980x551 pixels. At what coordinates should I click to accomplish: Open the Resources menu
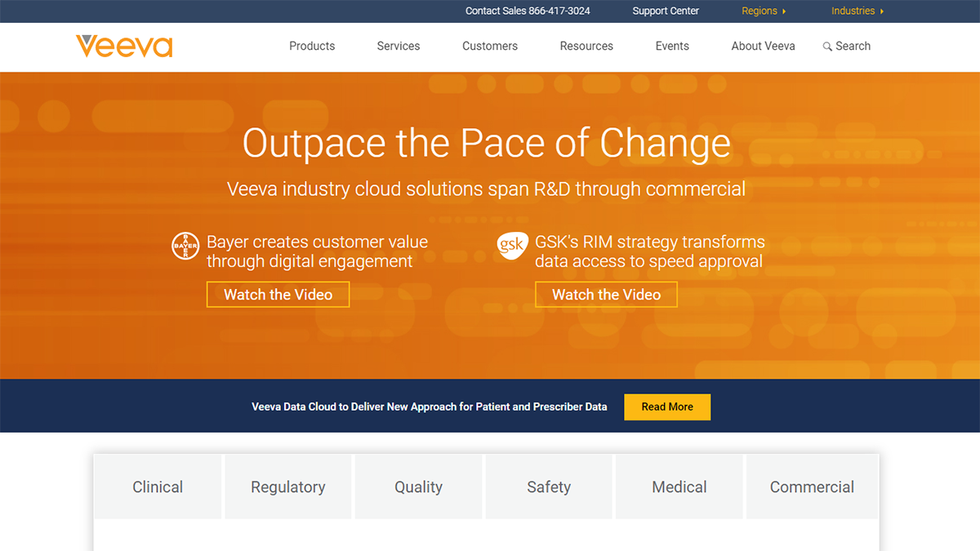tap(586, 47)
